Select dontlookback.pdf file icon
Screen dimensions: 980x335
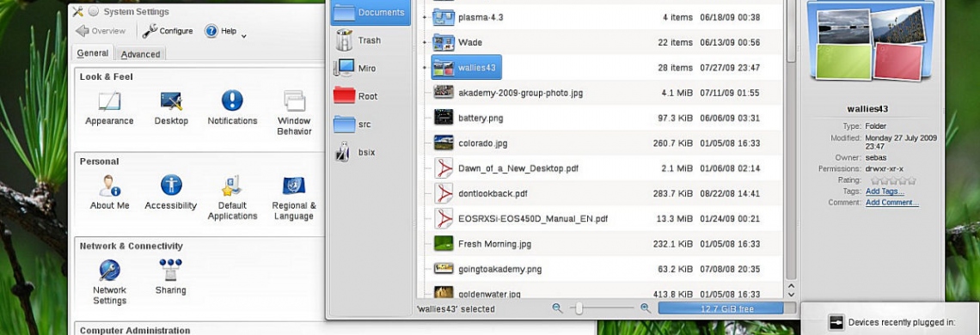(443, 193)
